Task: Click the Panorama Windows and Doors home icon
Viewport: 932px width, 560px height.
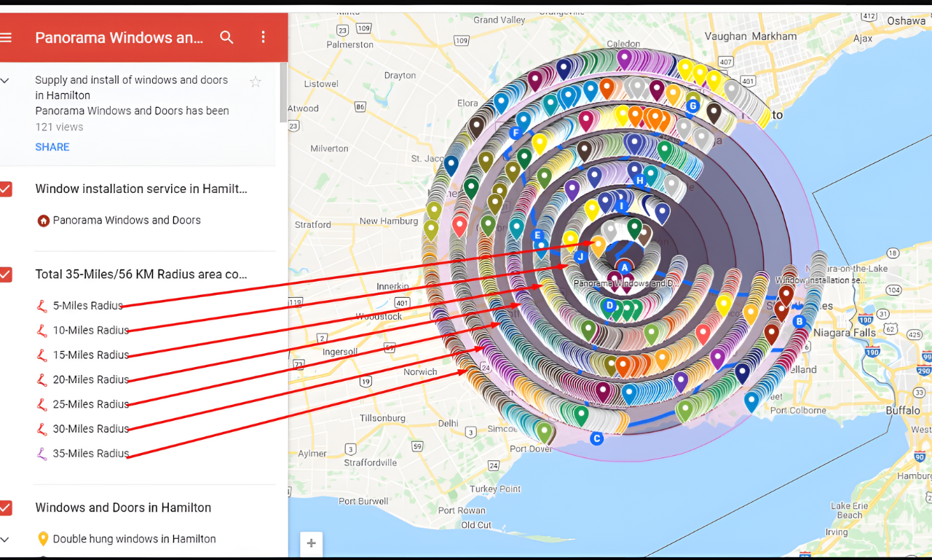Action: click(x=43, y=221)
